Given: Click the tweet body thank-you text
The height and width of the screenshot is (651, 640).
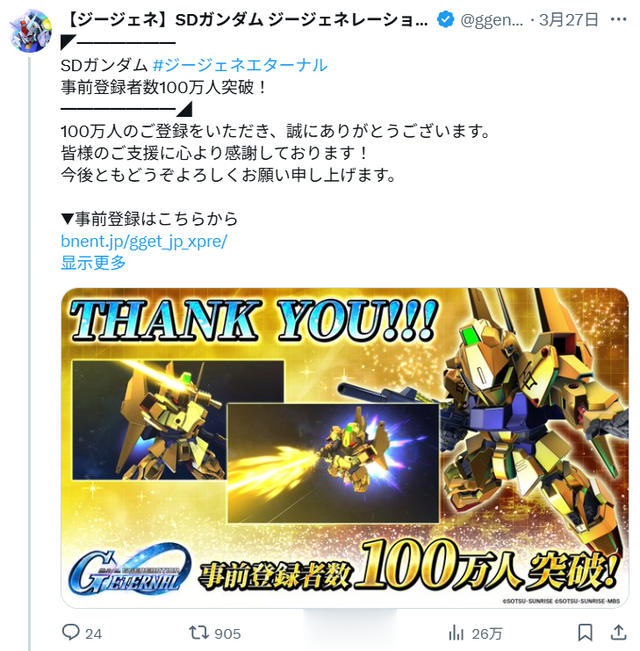Looking at the screenshot, I should (276, 153).
